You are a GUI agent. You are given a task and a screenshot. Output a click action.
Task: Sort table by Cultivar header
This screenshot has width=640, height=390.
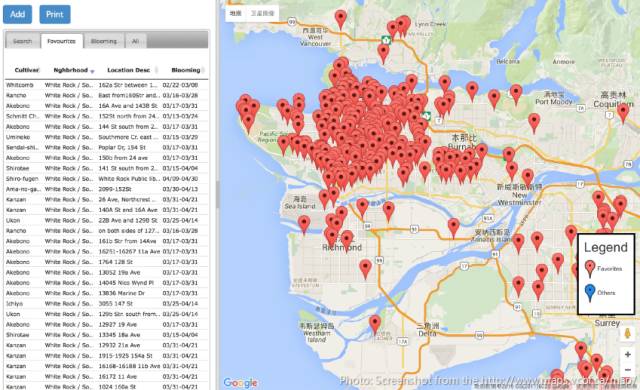click(27, 70)
